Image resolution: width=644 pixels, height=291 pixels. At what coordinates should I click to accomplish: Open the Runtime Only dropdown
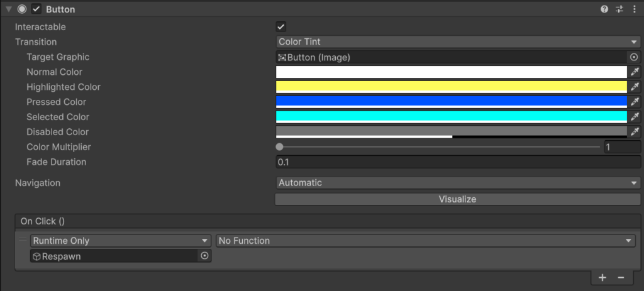(120, 241)
